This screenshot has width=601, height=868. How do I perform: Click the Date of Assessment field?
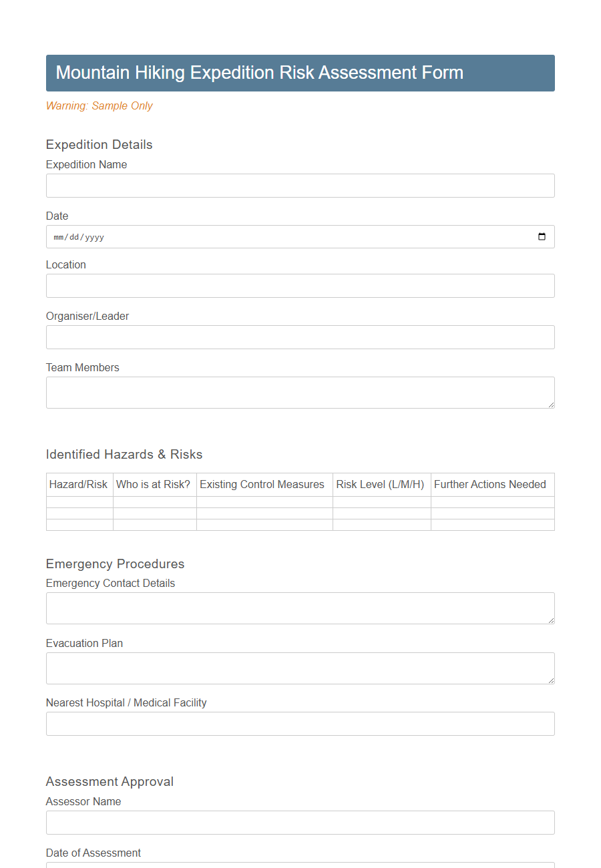click(299, 865)
